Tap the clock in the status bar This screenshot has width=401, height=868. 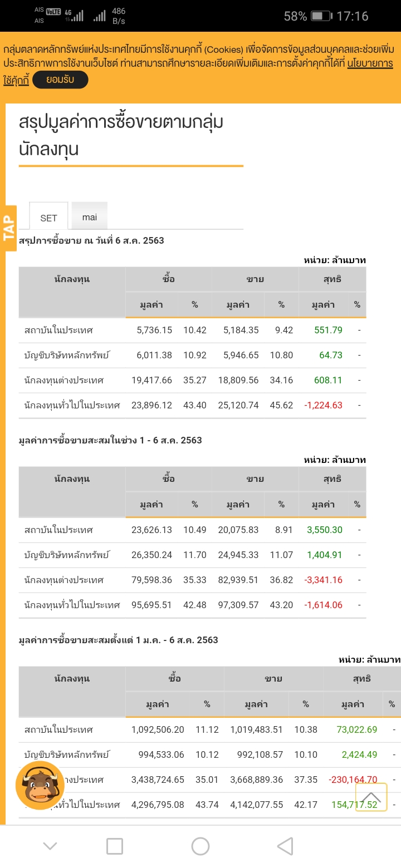[x=353, y=16]
